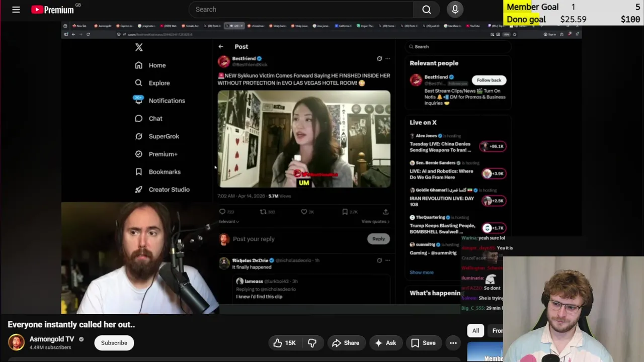Click the browser back arrow in video
This screenshot has width=644, height=362.
tap(73, 34)
